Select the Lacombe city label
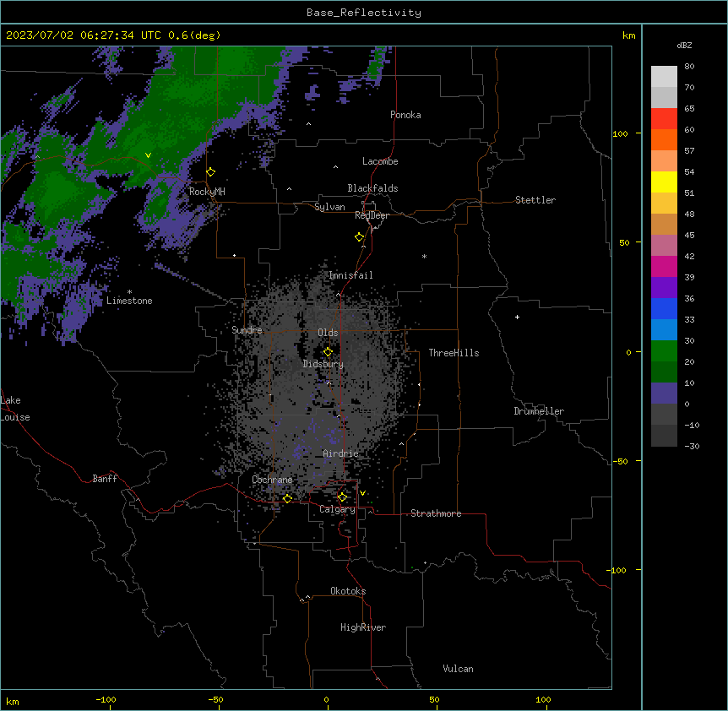 [x=380, y=161]
